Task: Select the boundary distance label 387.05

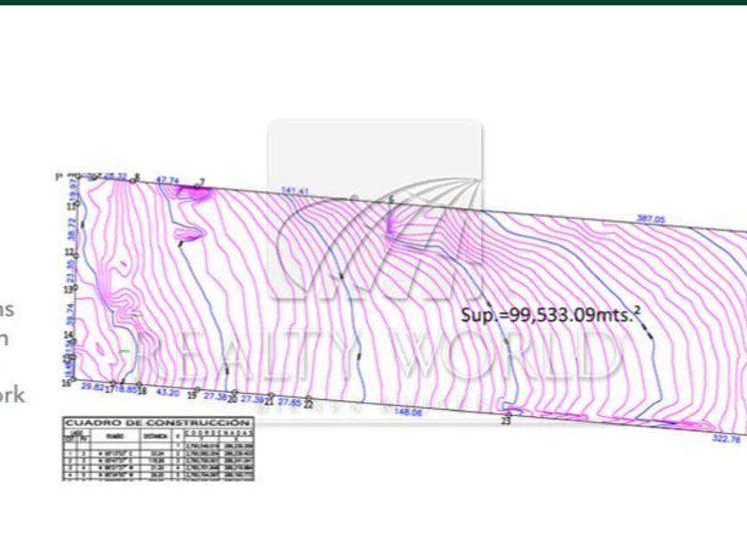Action: pos(651,219)
